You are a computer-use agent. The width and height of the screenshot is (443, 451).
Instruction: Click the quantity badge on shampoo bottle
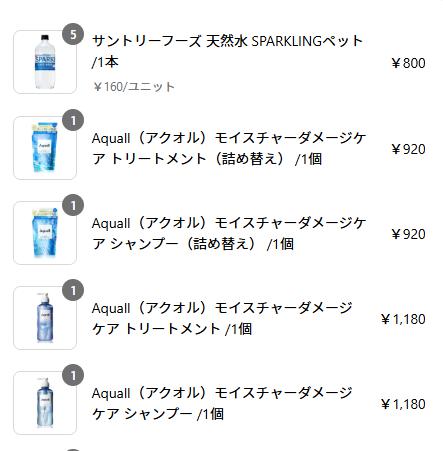coord(73,375)
